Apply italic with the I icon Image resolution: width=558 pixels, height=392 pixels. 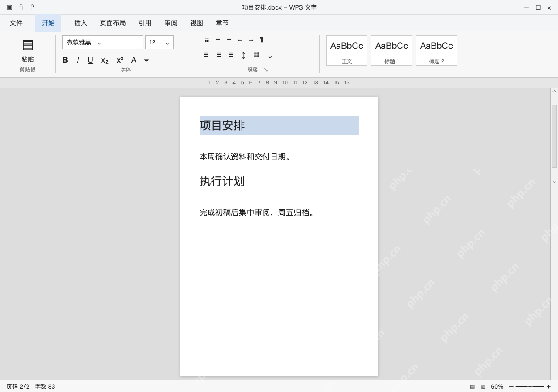pos(78,60)
